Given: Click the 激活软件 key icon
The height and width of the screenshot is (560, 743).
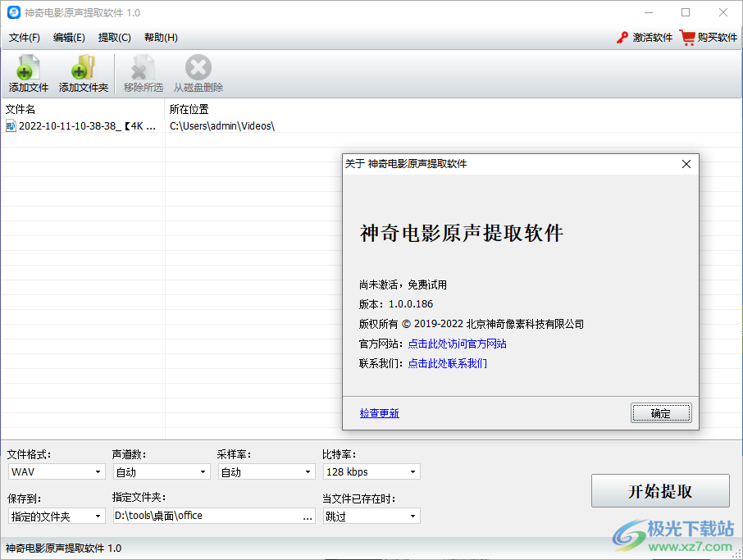Looking at the screenshot, I should click(x=622, y=38).
